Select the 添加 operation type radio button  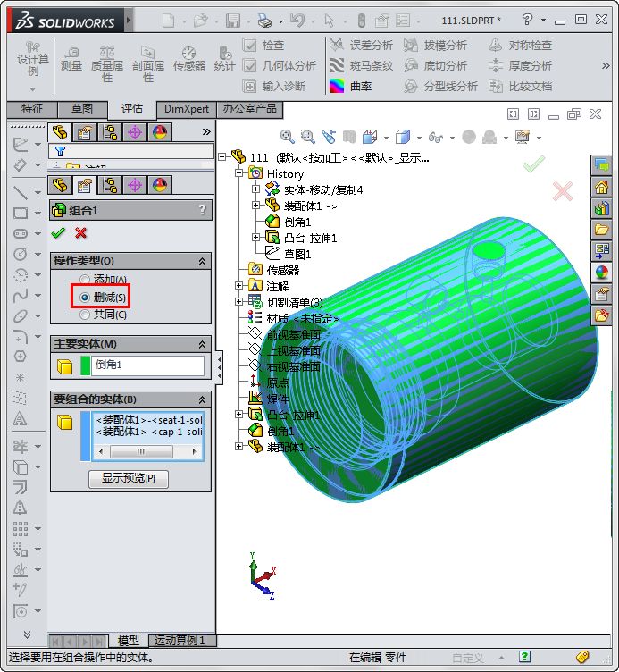[x=86, y=280]
